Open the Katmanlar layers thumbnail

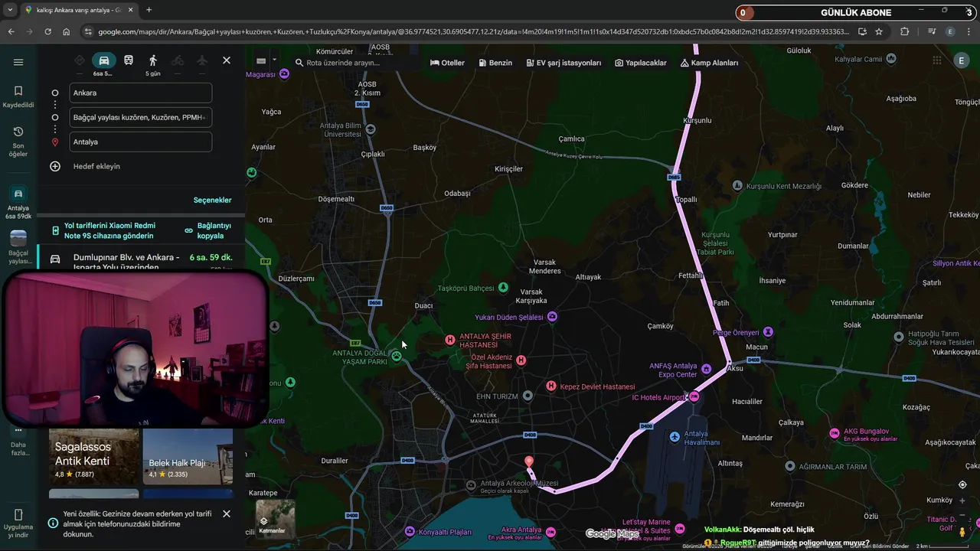(x=275, y=519)
